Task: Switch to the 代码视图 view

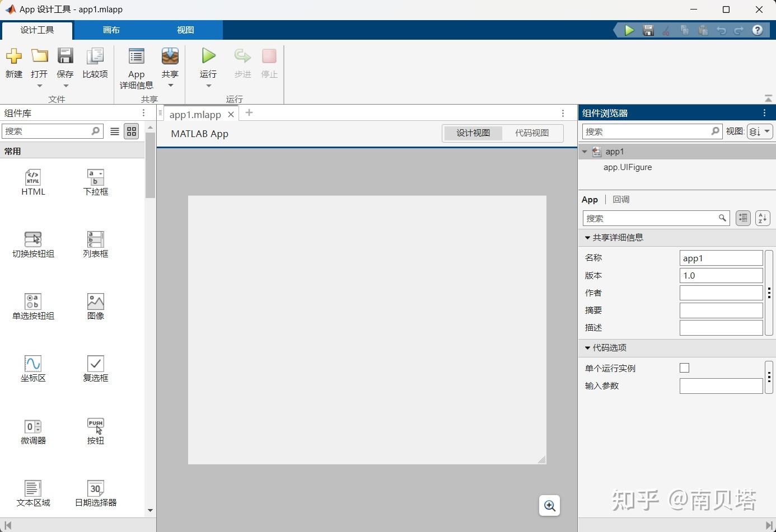Action: pyautogui.click(x=532, y=133)
